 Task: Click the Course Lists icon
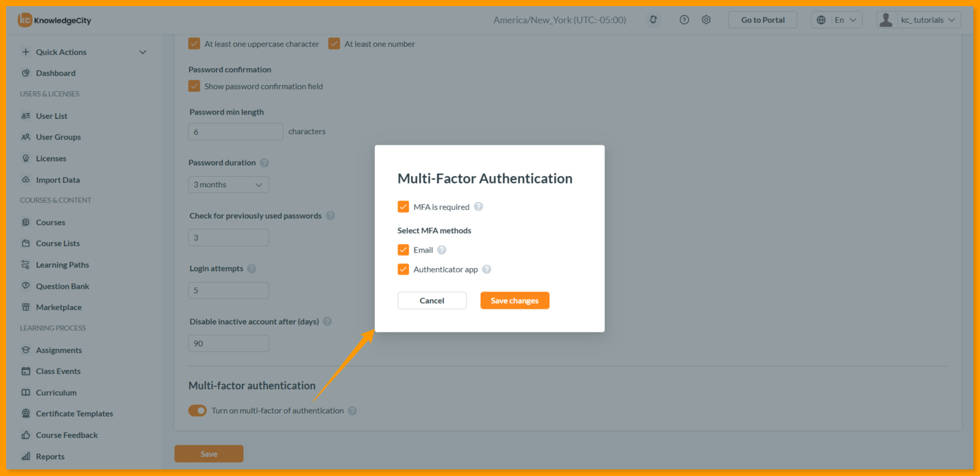(26, 243)
